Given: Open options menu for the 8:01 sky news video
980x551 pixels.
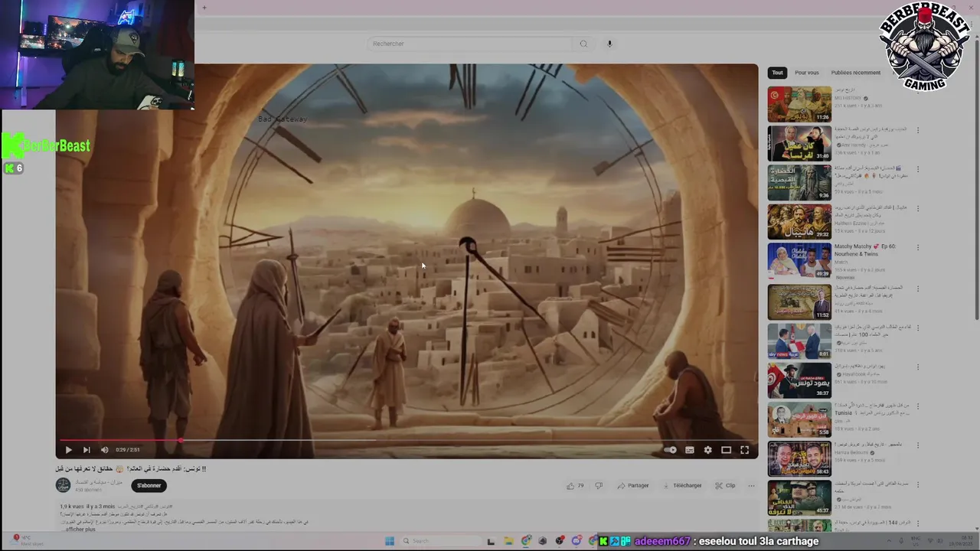Looking at the screenshot, I should pos(918,328).
